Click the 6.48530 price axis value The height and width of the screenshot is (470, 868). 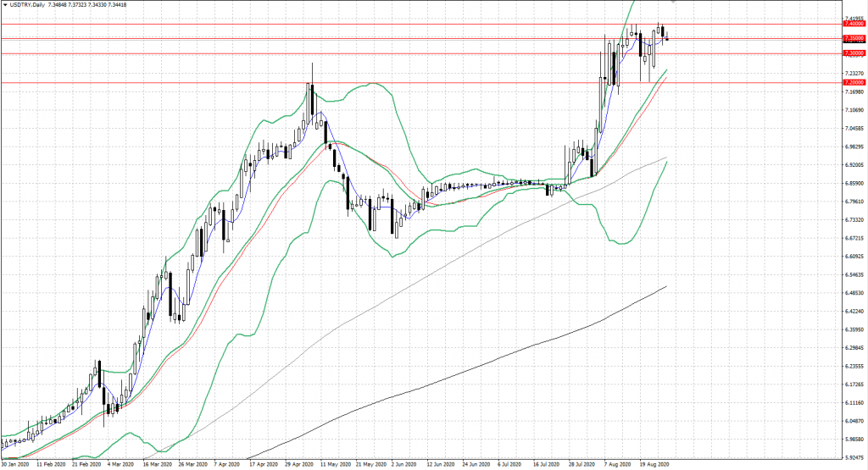pyautogui.click(x=854, y=293)
